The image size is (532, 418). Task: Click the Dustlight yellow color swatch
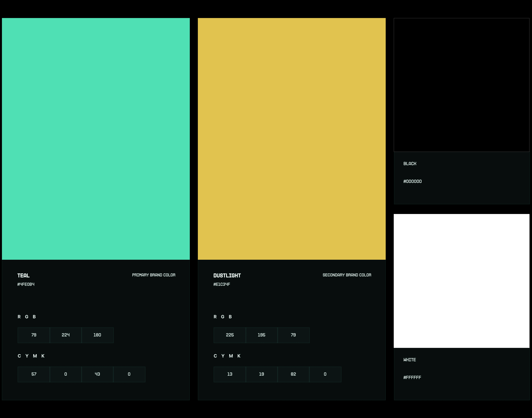click(x=291, y=138)
